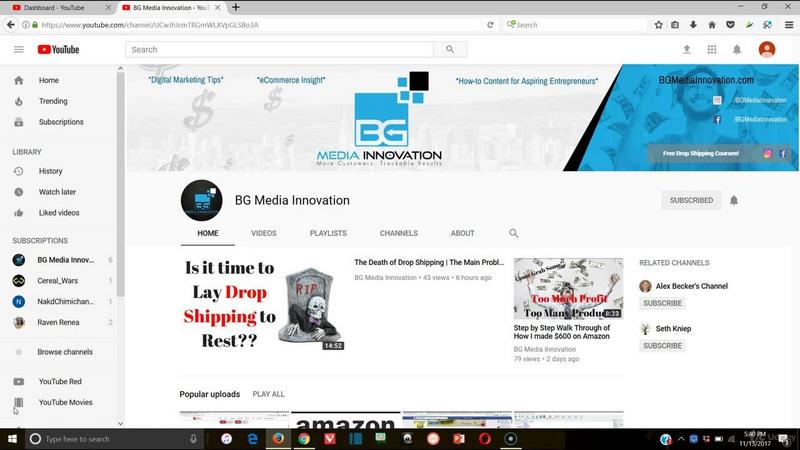Switch to the Playlists tab
The width and height of the screenshot is (800, 450).
tap(328, 233)
